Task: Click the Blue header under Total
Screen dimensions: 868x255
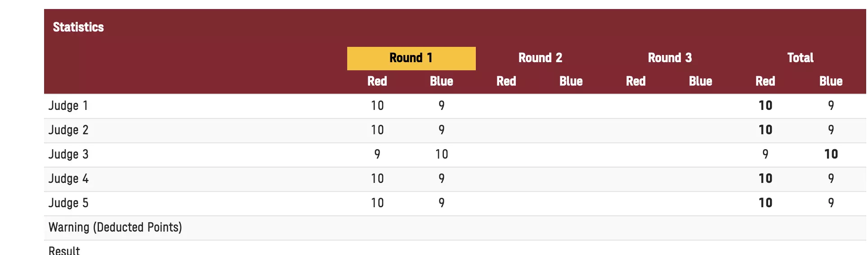Action: click(831, 82)
